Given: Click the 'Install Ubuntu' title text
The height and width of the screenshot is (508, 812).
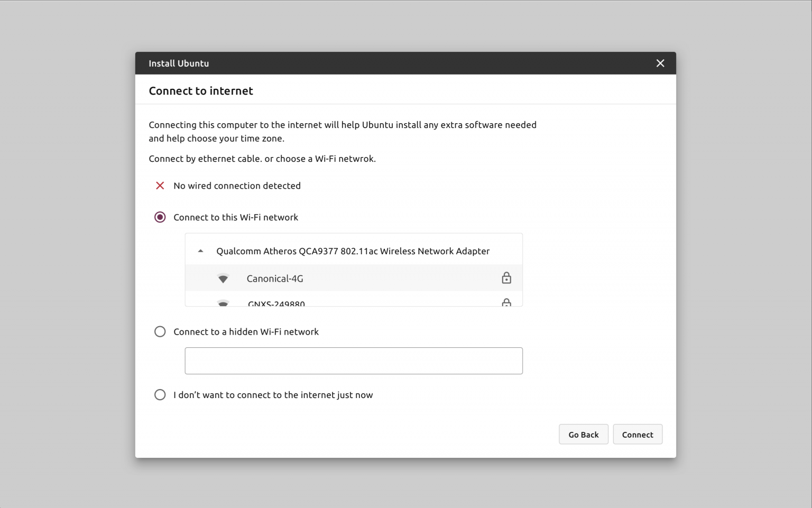Looking at the screenshot, I should [x=179, y=63].
